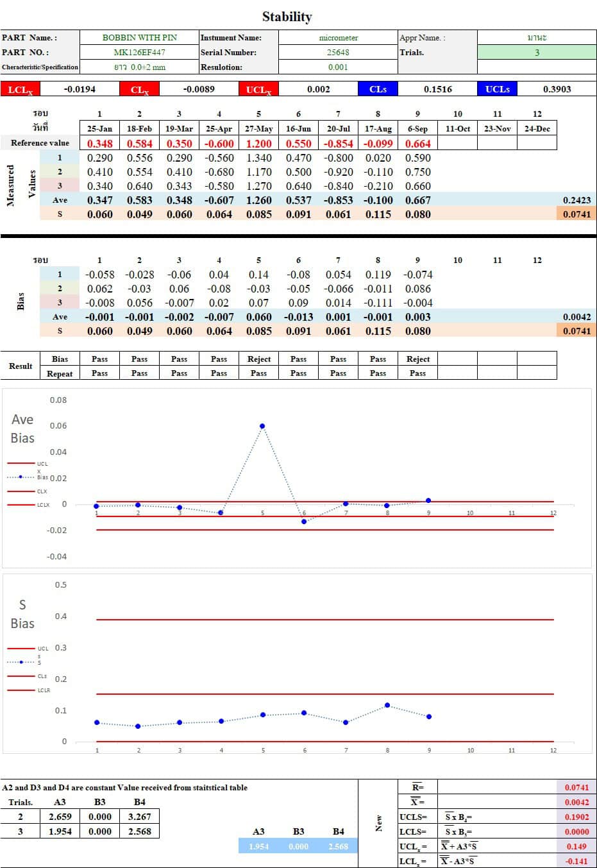This screenshot has height=868, width=597.
Task: Click the blue highlighted A3 value 1.954
Action: pos(258,847)
